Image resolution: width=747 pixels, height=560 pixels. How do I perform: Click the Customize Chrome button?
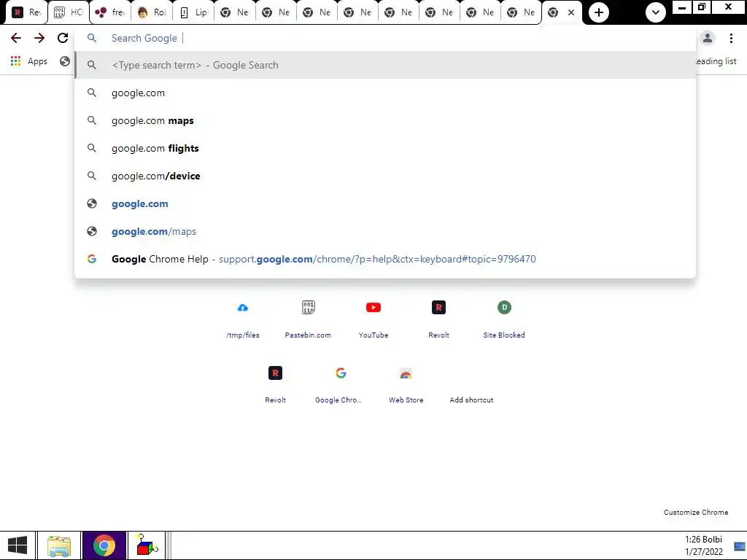click(x=695, y=513)
